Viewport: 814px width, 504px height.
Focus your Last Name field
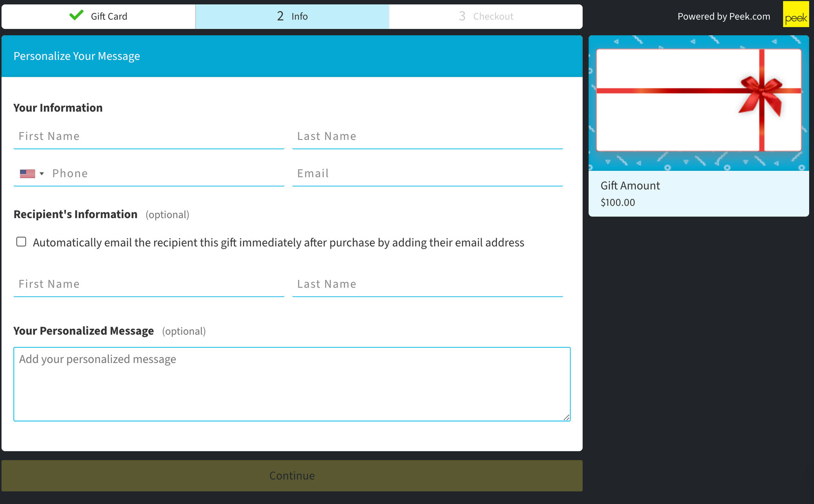coord(427,137)
